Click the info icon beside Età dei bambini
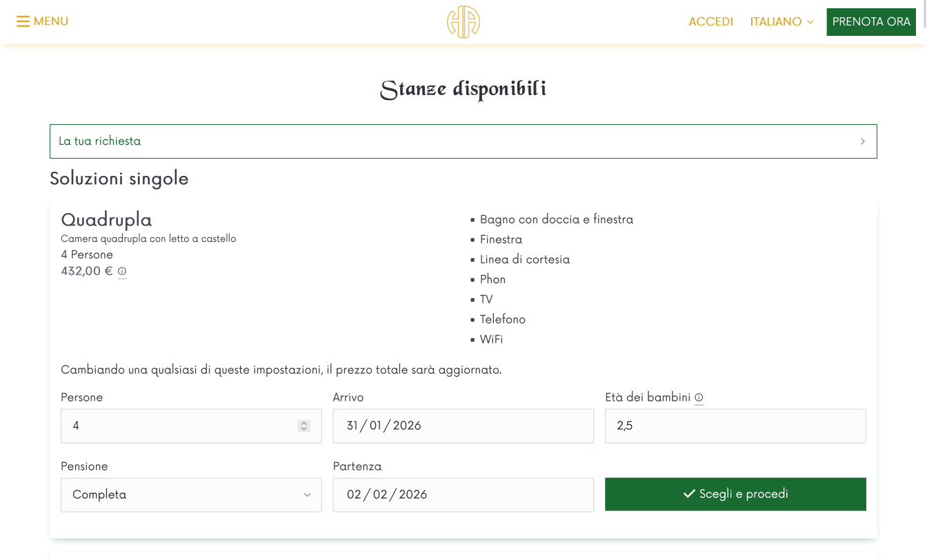The height and width of the screenshot is (560, 927). 699,397
